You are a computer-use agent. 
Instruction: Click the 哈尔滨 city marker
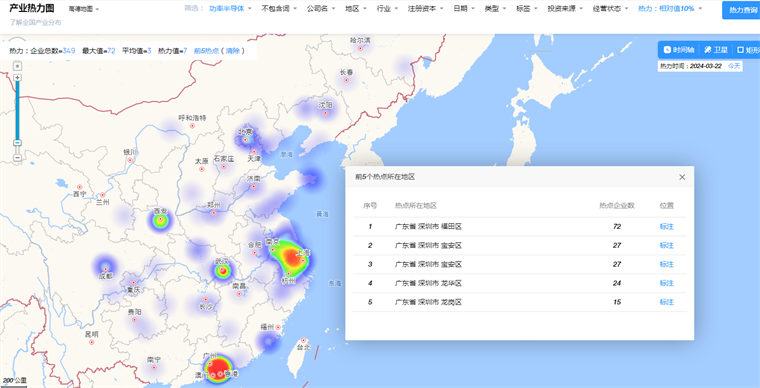point(360,48)
